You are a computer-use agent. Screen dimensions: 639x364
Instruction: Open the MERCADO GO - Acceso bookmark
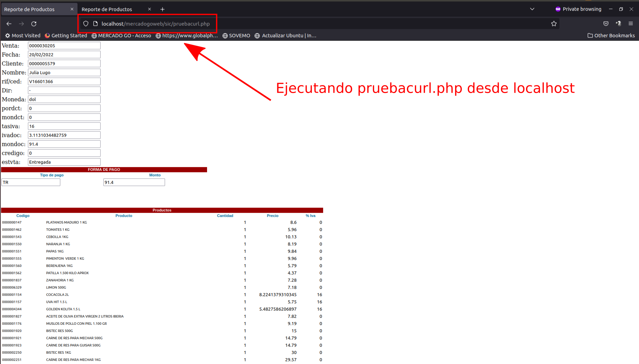[121, 35]
